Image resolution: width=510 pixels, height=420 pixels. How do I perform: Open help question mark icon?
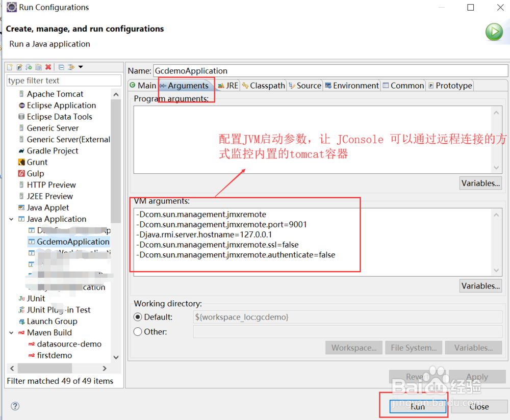[x=15, y=406]
